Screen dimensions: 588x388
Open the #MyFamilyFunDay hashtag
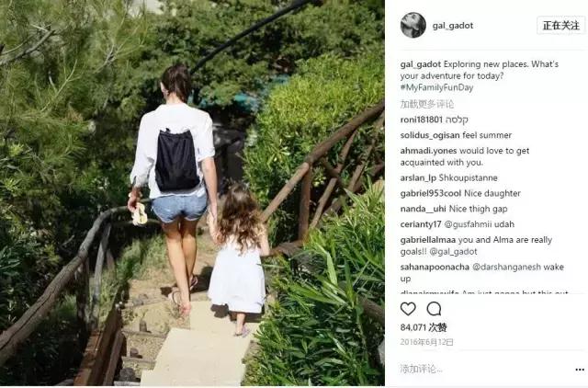point(436,88)
